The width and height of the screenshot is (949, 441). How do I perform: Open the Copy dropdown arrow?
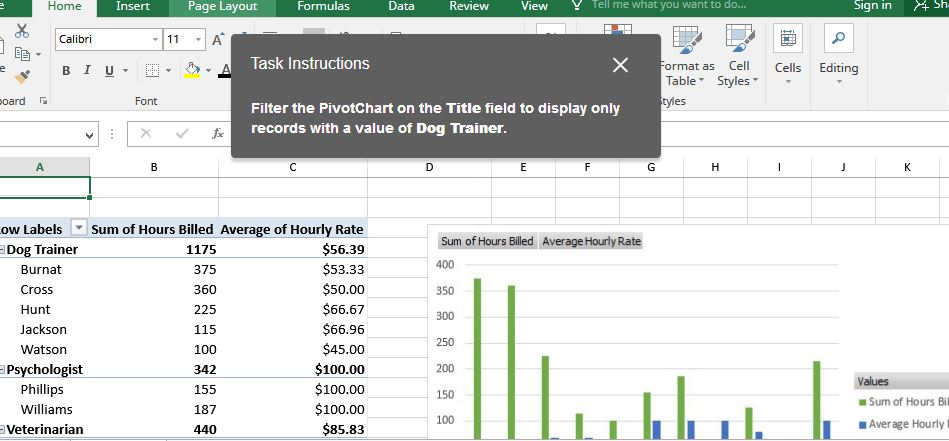click(x=39, y=54)
